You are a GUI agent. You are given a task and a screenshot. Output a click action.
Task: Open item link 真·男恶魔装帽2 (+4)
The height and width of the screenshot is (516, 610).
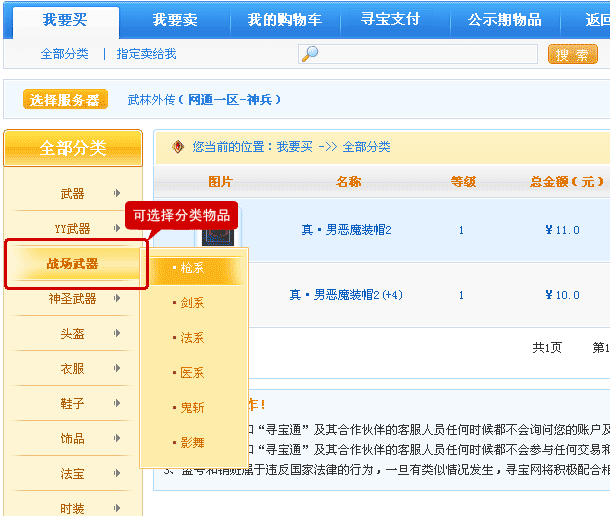(346, 295)
